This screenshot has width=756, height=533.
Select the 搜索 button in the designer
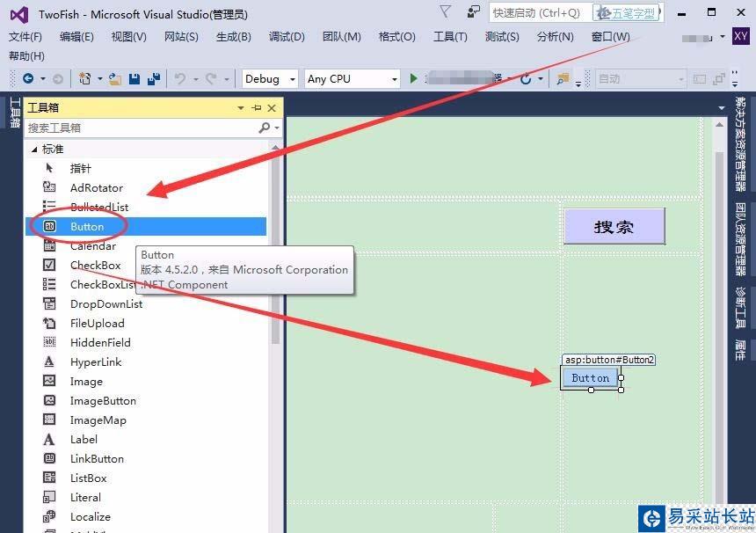pos(614,226)
